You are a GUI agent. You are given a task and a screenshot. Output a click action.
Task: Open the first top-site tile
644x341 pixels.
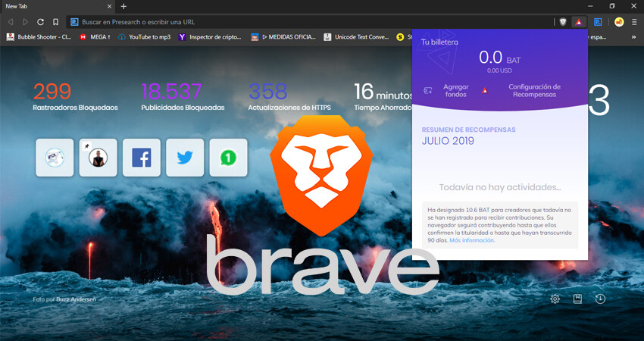point(55,158)
